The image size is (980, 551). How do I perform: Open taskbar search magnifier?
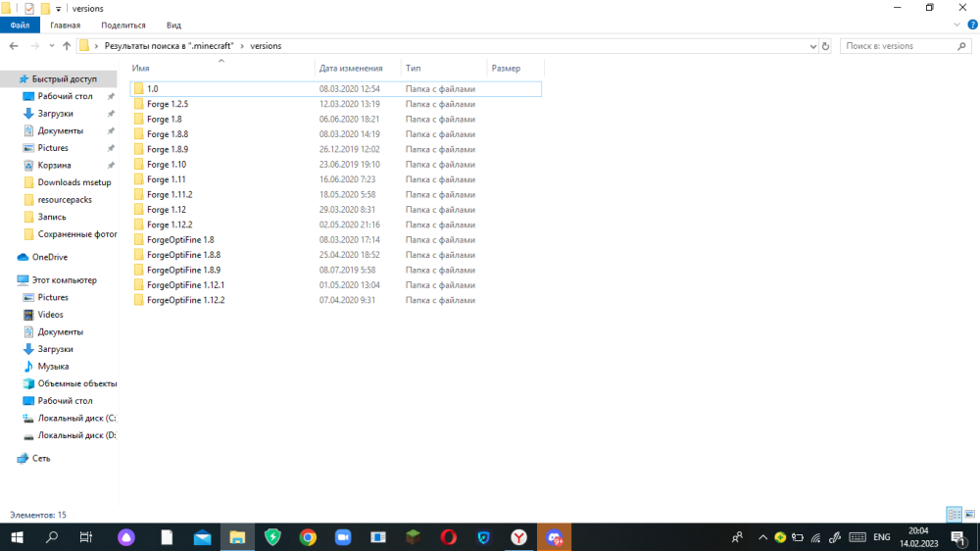(x=52, y=537)
